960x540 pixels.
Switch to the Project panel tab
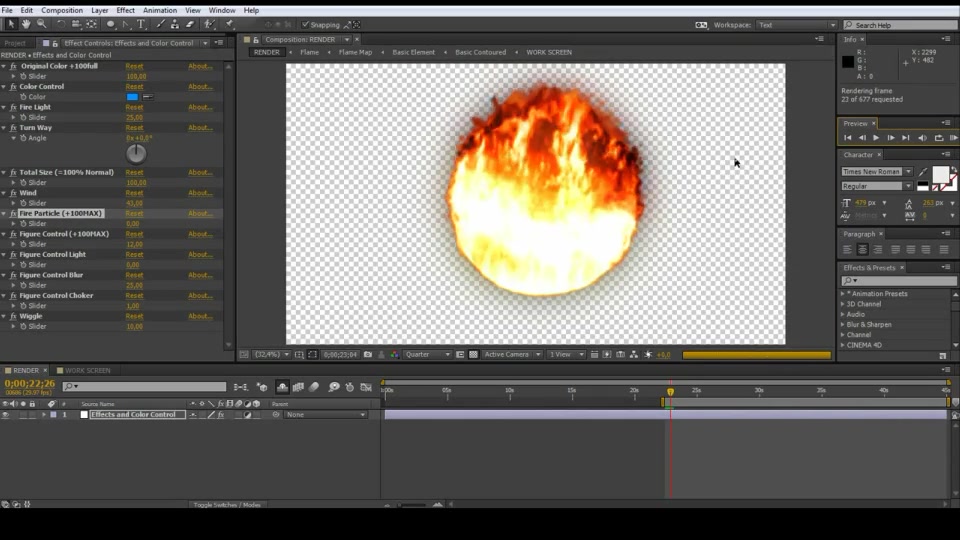(x=15, y=43)
